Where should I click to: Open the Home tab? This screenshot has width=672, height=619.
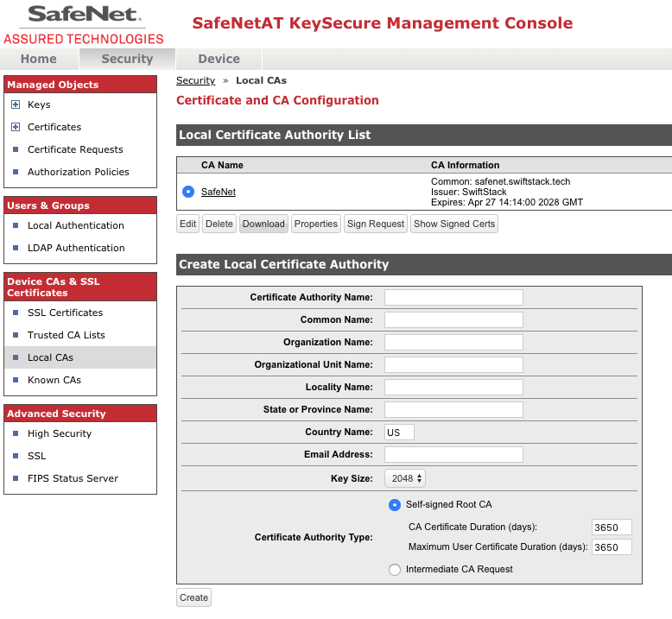(39, 59)
